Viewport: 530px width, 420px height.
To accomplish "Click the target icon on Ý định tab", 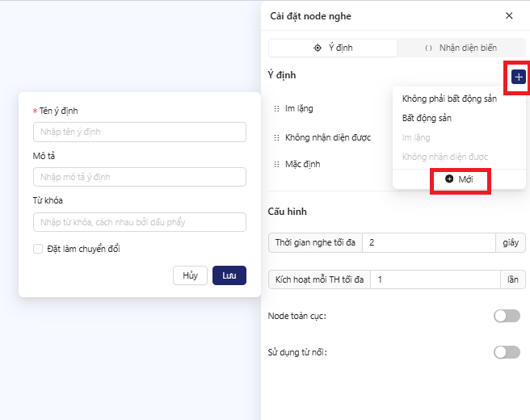I will [x=318, y=48].
